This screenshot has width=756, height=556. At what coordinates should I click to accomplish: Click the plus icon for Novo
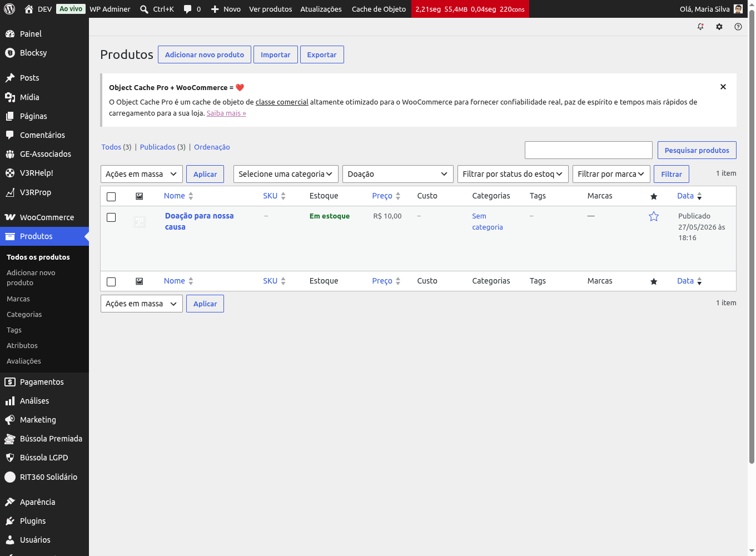pyautogui.click(x=215, y=9)
